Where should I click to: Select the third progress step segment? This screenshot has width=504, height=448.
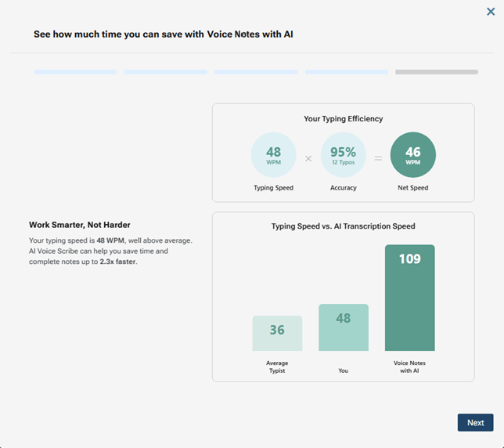click(256, 72)
